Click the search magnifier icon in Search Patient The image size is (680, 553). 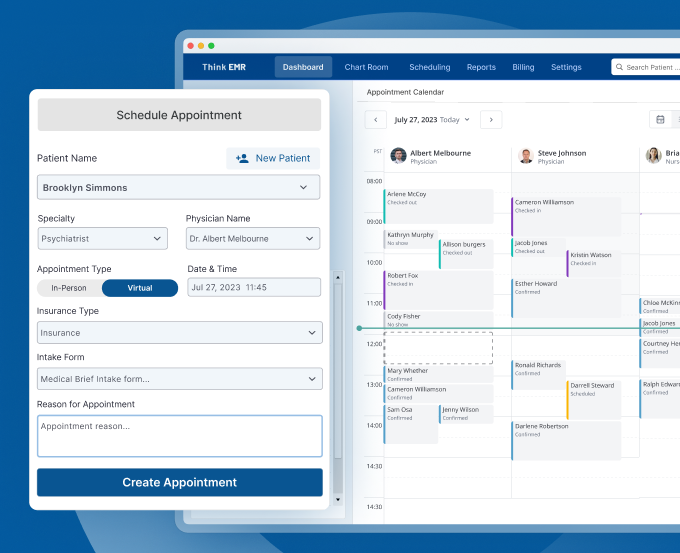(619, 67)
